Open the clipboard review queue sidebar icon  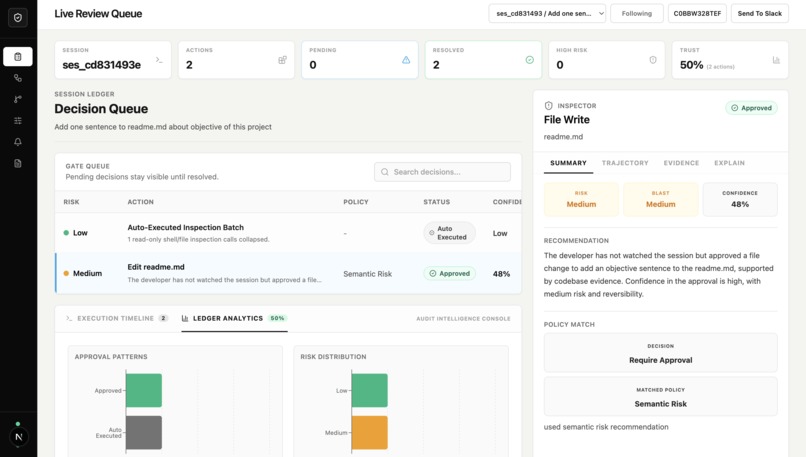18,57
